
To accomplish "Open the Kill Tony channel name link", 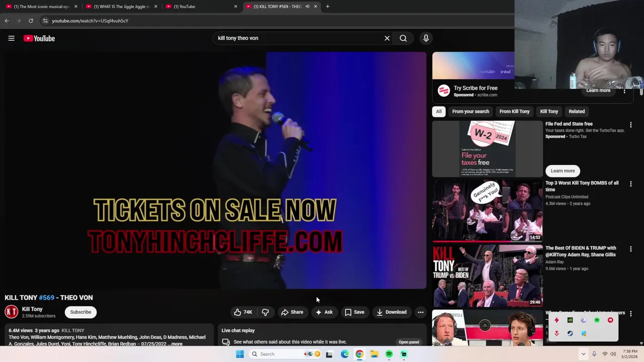I will (x=32, y=309).
